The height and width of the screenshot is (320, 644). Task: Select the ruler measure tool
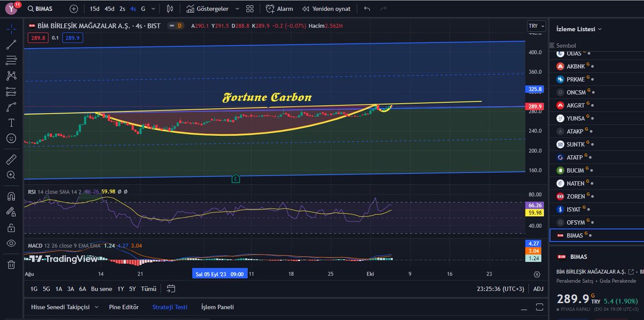click(11, 159)
